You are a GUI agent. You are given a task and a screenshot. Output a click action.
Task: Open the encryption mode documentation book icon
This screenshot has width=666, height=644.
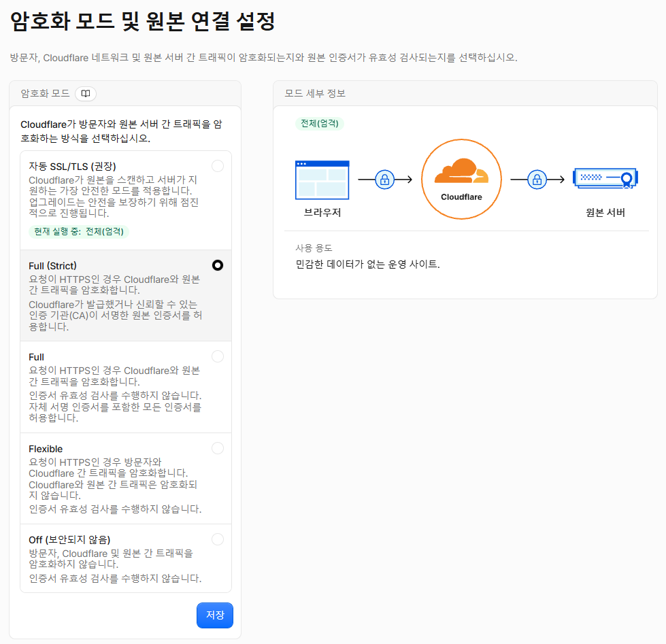coord(85,93)
